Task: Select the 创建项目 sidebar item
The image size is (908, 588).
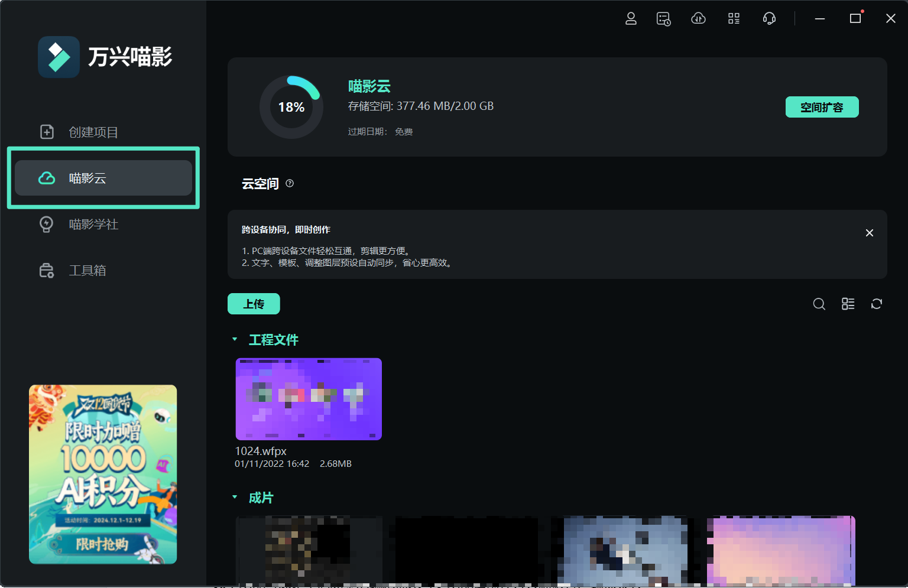Action: 93,132
